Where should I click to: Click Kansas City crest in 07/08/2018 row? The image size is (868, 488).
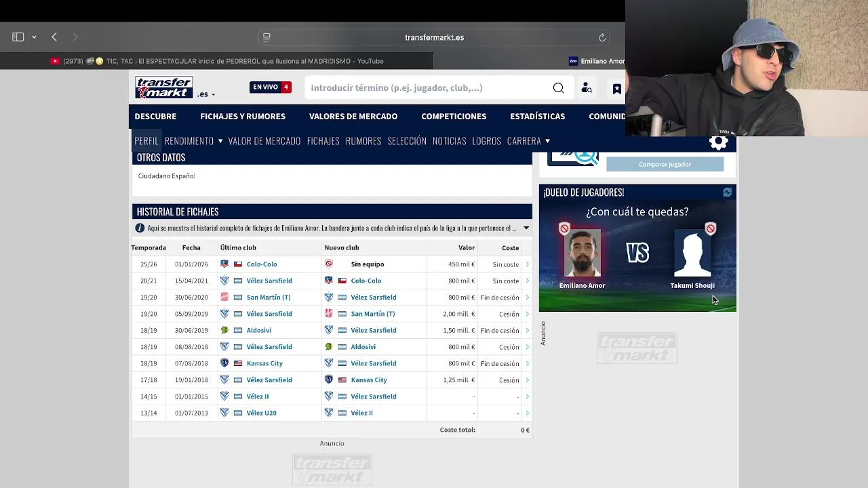[x=224, y=363]
